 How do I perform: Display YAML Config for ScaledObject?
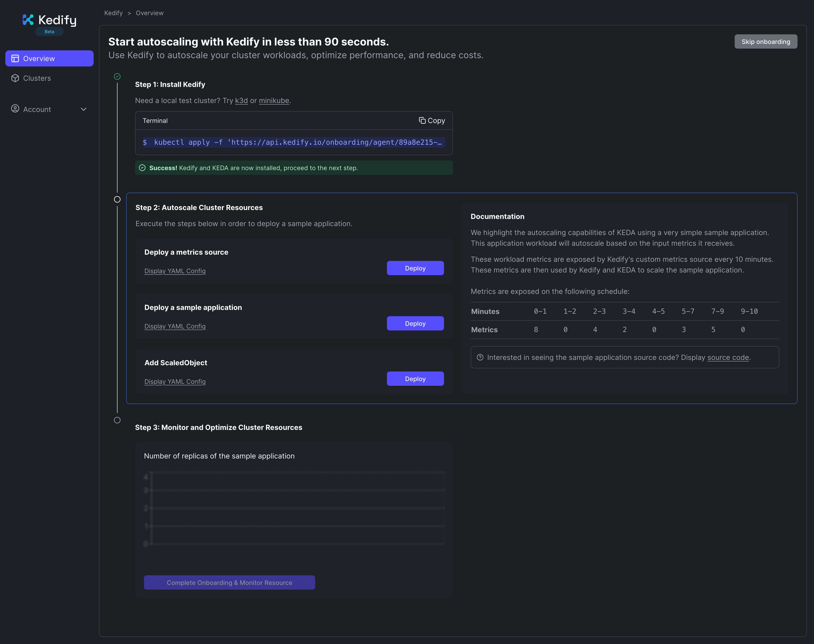pos(175,382)
